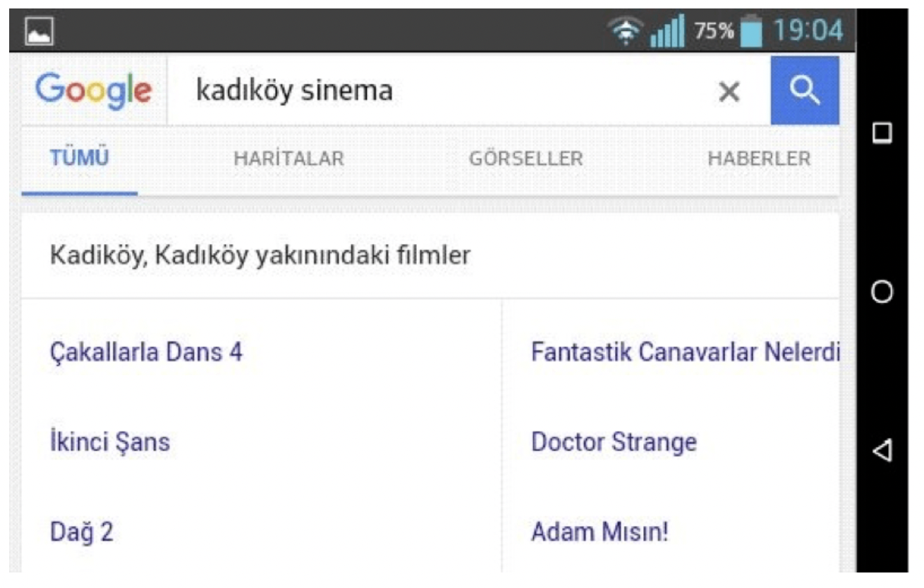Viewport: 924px width, 588px height.
Task: Open the Fantastik Canavarlar movie link
Action: [x=685, y=351]
